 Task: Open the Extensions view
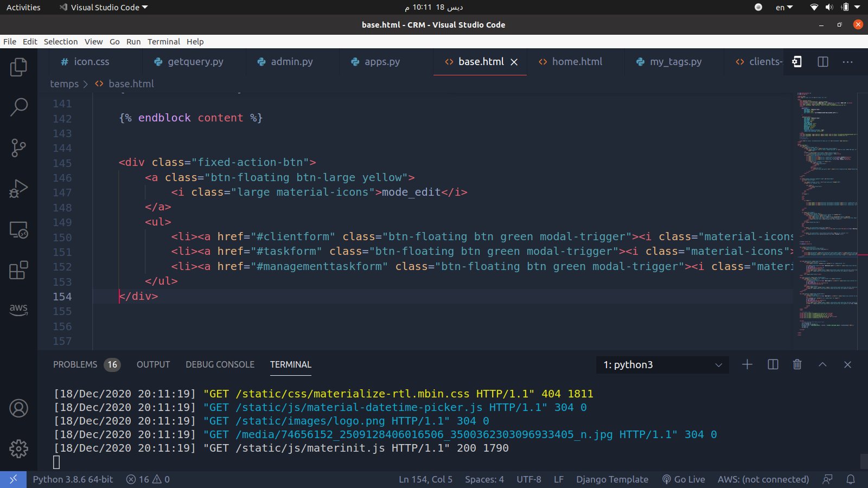(x=18, y=270)
